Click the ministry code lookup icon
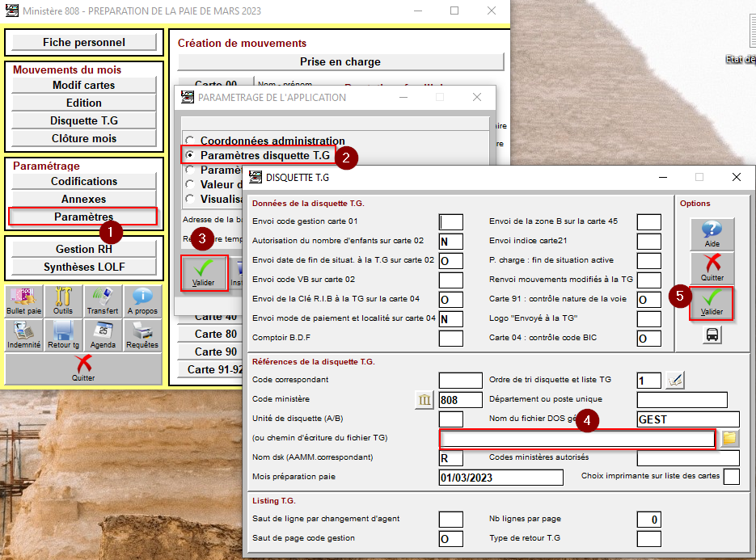This screenshot has height=560, width=756. pyautogui.click(x=424, y=399)
